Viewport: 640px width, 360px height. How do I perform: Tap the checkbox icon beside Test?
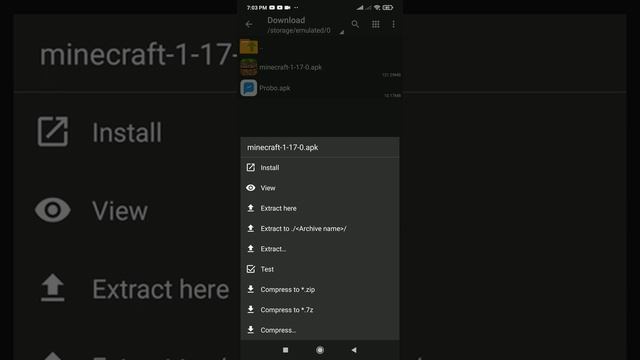point(251,269)
